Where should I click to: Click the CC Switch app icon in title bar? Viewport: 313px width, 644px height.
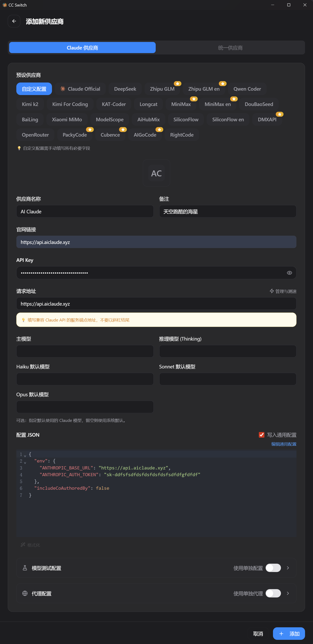coord(5,5)
